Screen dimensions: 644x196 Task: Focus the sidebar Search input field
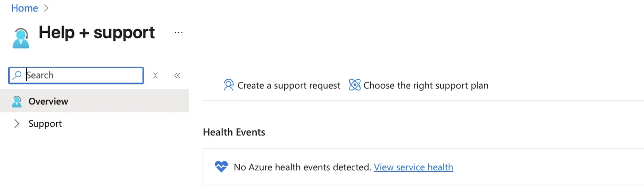[76, 75]
